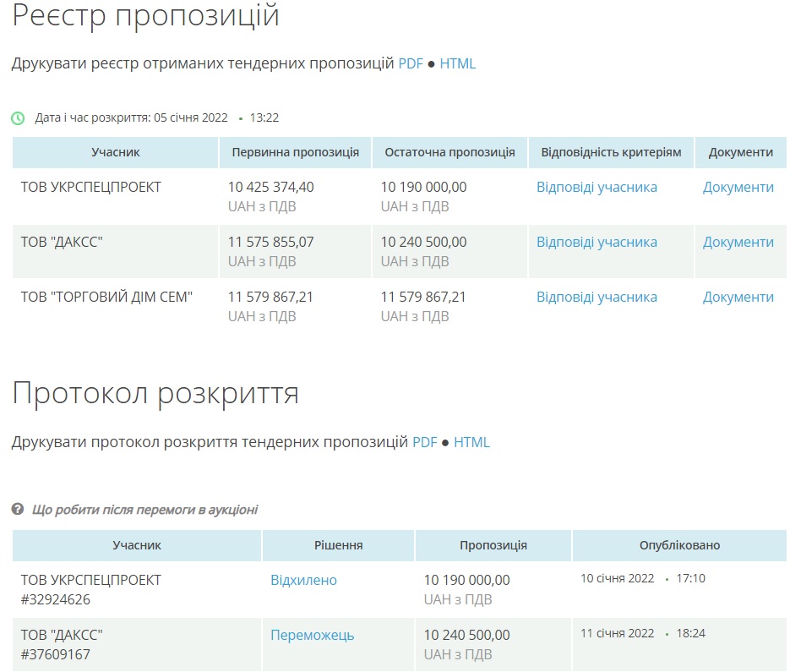
Task: Open PDF of disclosure protocol
Action: coord(425,442)
